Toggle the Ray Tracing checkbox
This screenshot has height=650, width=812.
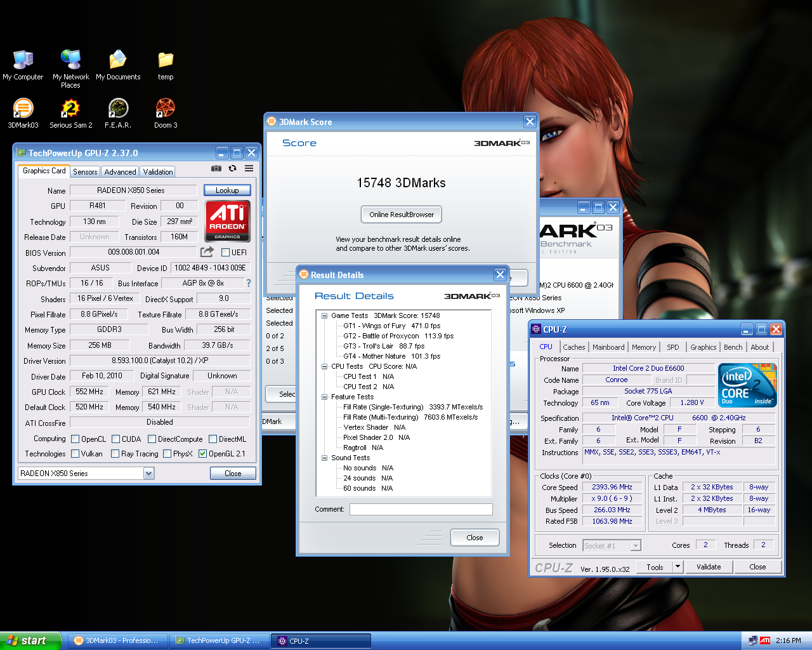(x=115, y=453)
